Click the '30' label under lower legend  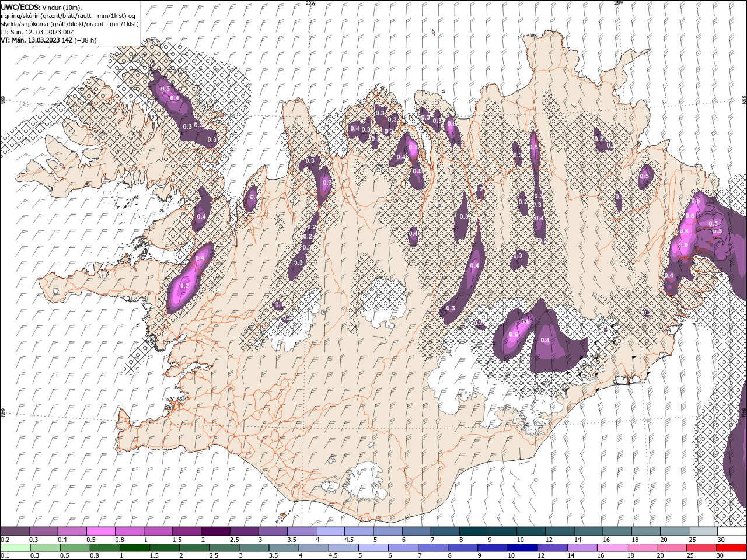coord(721,555)
